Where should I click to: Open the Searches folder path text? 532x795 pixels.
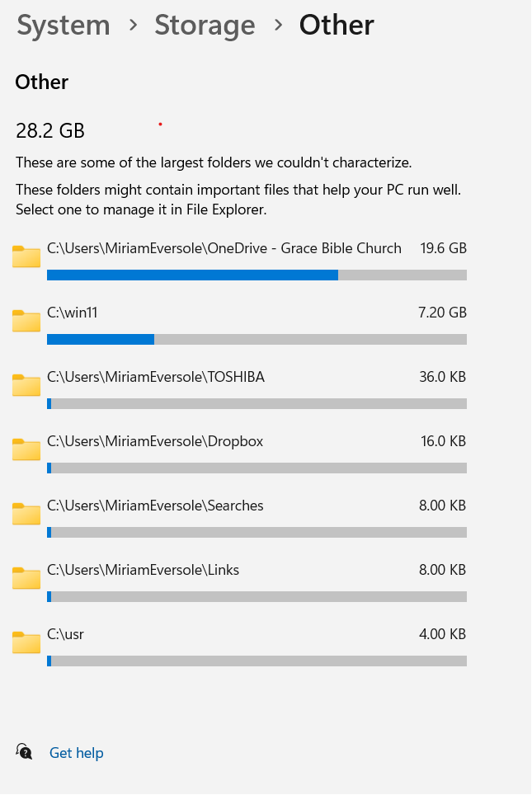click(x=155, y=506)
